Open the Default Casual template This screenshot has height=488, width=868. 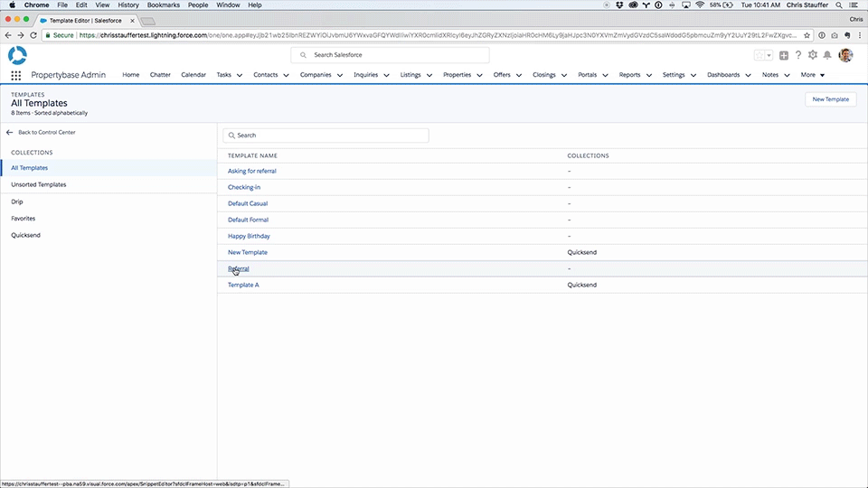tap(248, 203)
